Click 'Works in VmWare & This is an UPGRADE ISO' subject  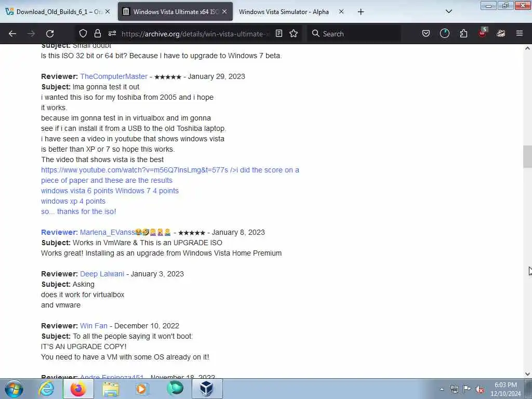coord(147,243)
